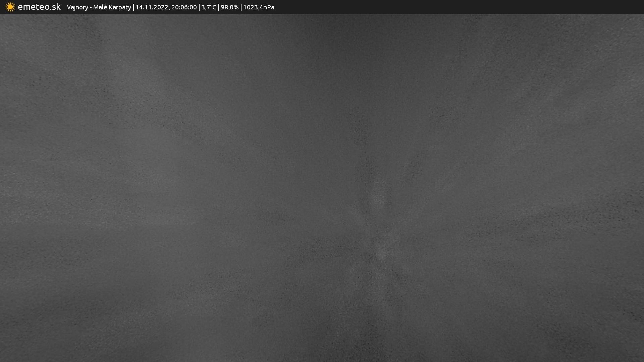
Task: Click the emeteo sun logo icon
Action: point(10,7)
